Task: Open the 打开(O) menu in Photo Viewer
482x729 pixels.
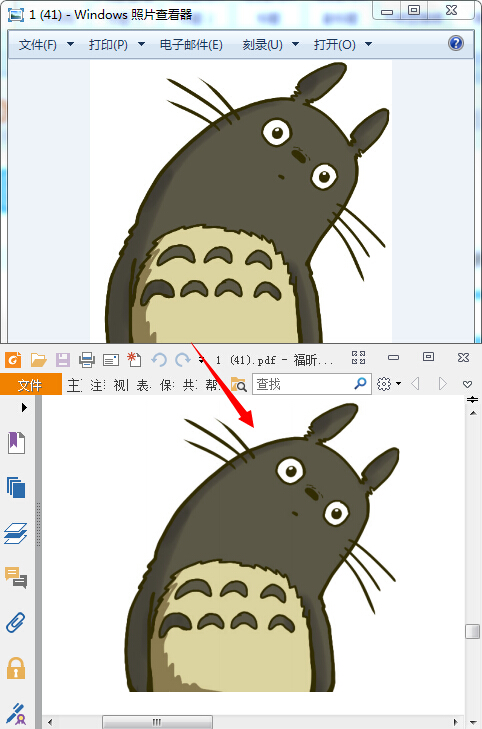Action: 335,45
